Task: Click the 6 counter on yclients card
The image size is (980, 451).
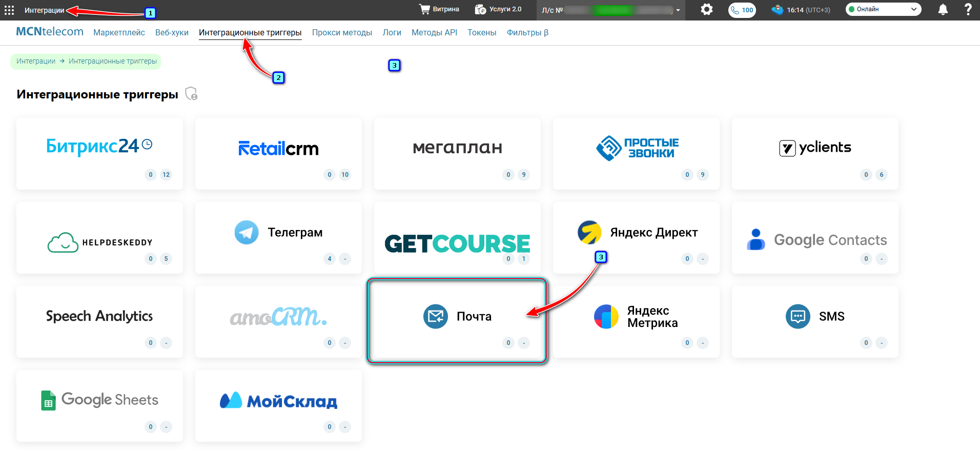Action: pos(882,175)
